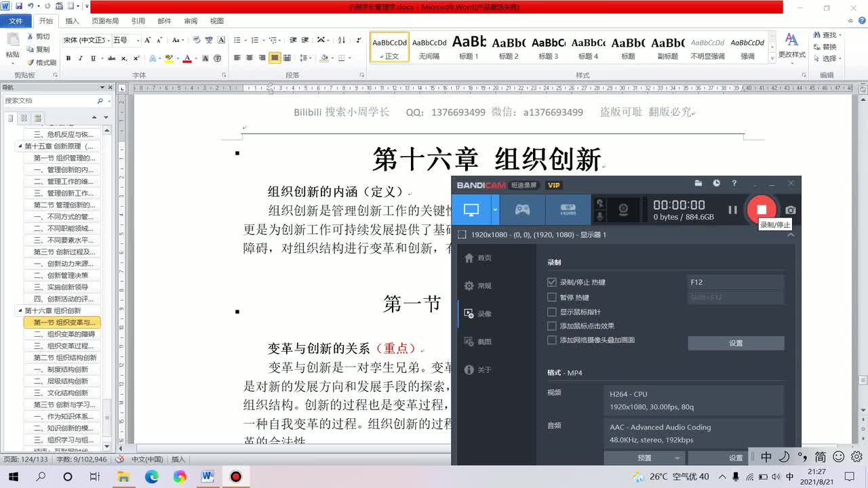
Task: Expand the screen mode dropdown arrow
Action: (495, 209)
